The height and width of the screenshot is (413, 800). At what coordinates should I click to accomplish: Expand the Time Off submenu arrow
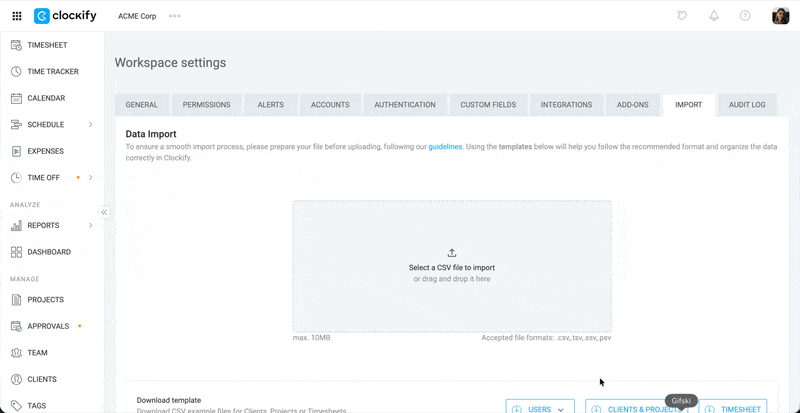pos(91,178)
